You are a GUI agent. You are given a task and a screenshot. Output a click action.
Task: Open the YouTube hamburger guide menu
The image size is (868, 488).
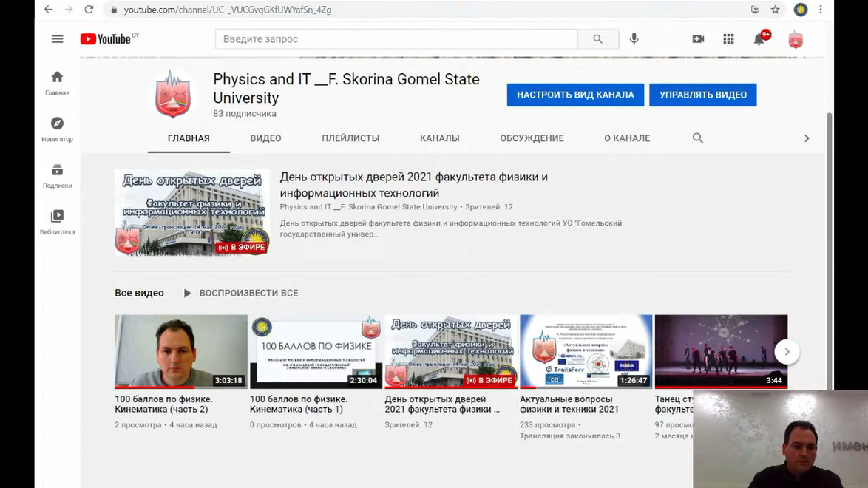[57, 38]
